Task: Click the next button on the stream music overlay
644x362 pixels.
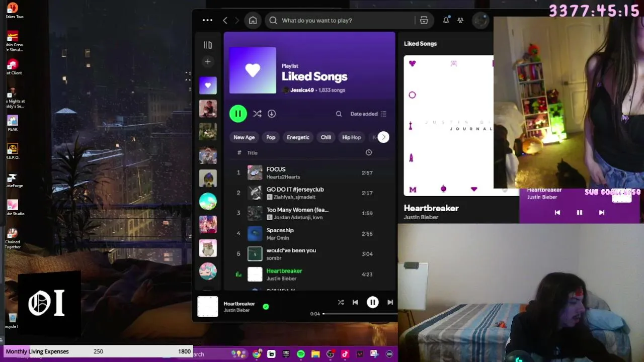Action: (x=601, y=213)
